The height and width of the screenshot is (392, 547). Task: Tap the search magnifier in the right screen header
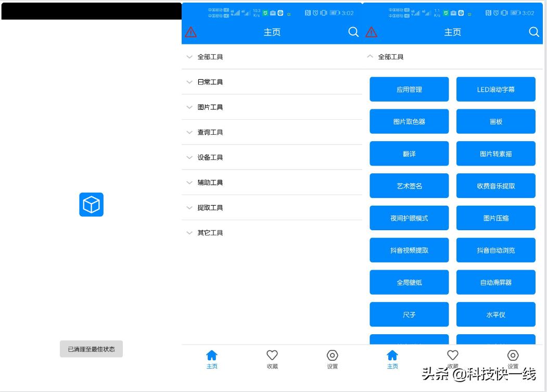click(x=534, y=32)
